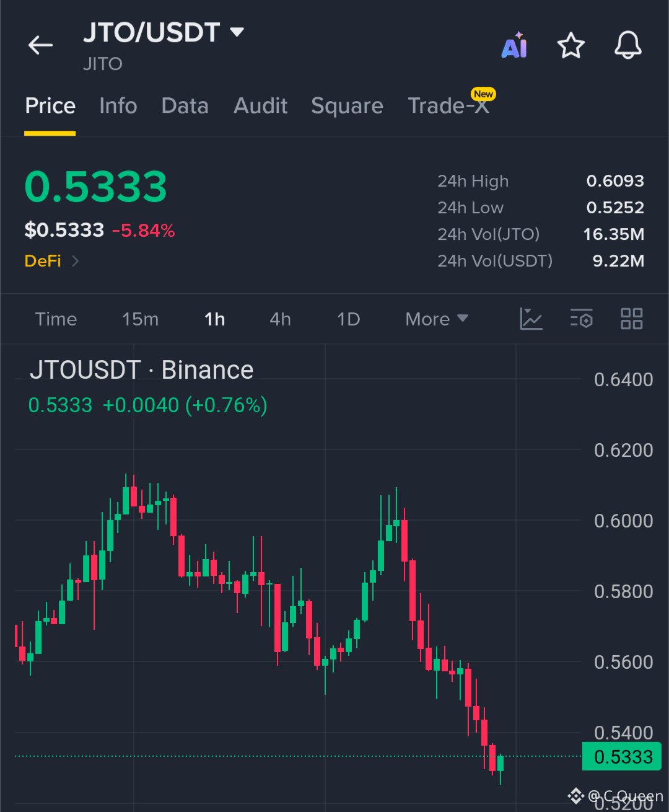Open the Trade-X tab
Image resolution: width=669 pixels, height=812 pixels.
(449, 106)
